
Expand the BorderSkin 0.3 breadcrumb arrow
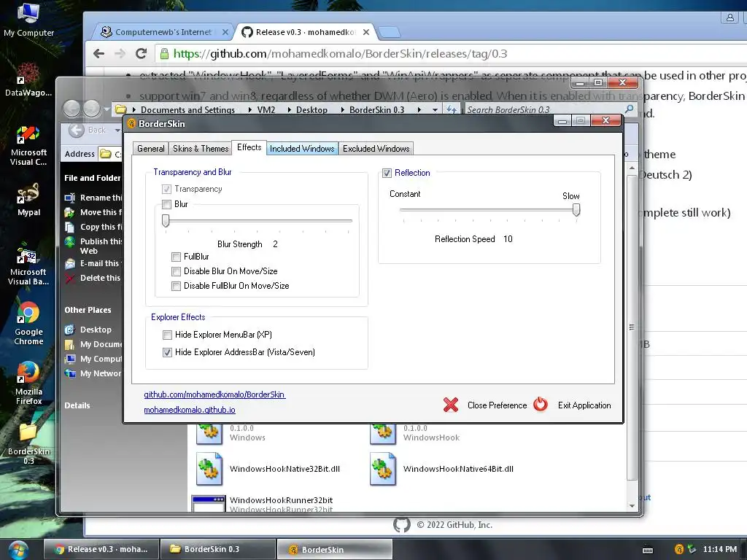[419, 109]
